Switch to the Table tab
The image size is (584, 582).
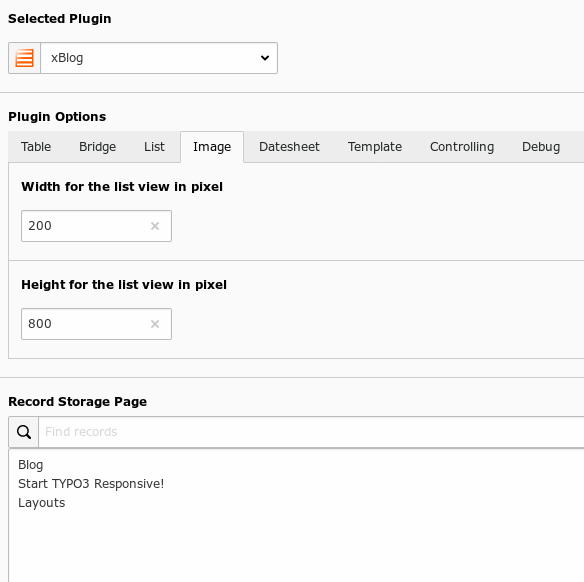click(x=36, y=147)
